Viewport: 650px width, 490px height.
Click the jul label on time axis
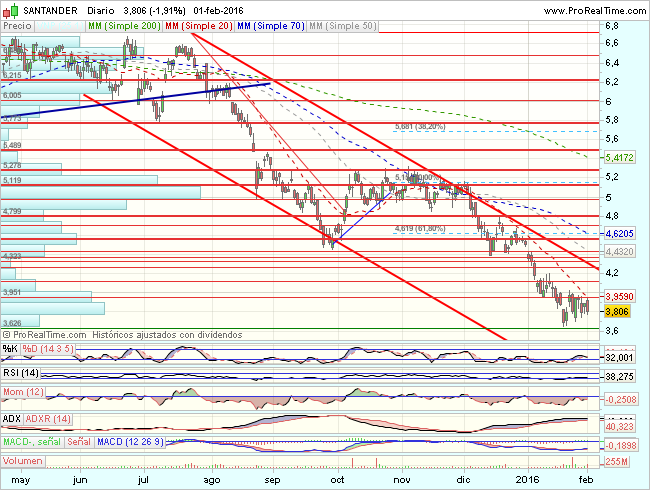point(143,480)
